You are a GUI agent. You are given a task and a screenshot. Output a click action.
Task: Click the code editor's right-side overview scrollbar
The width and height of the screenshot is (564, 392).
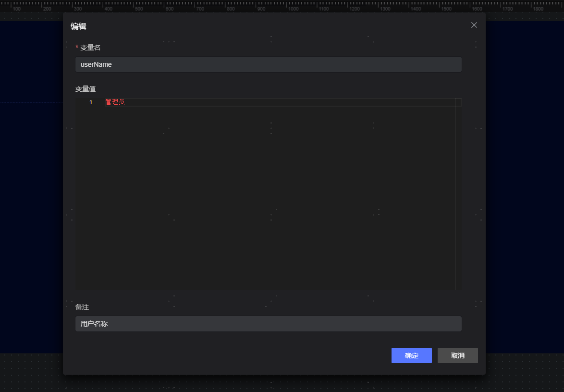[458, 192]
